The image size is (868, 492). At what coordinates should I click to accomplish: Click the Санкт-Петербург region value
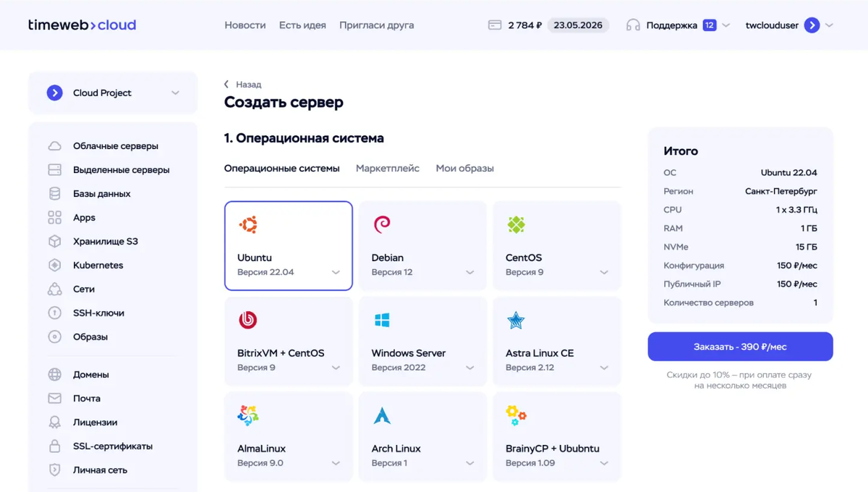pos(781,192)
